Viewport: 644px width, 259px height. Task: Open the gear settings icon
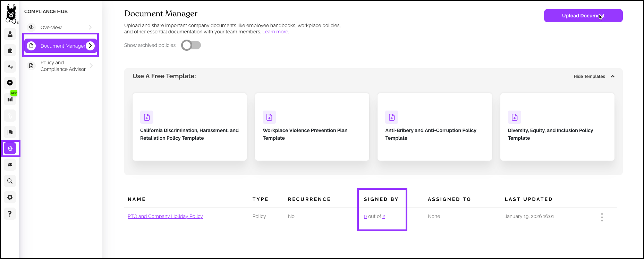(x=10, y=197)
